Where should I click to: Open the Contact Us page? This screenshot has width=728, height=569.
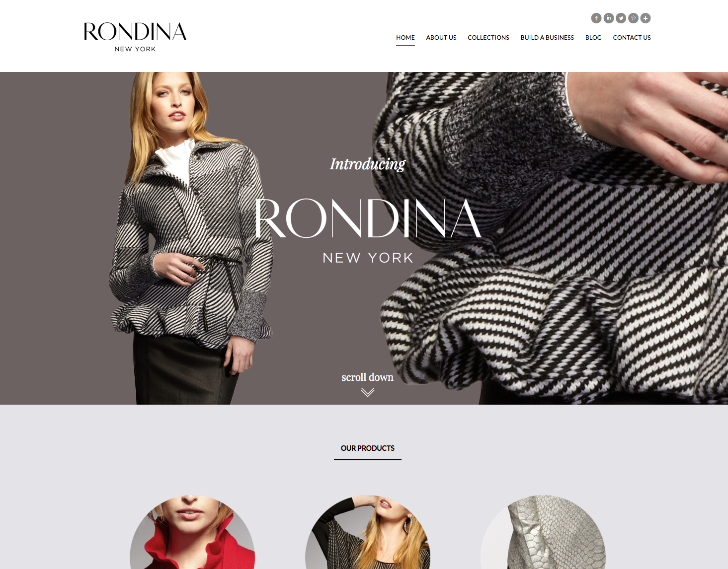coord(632,38)
